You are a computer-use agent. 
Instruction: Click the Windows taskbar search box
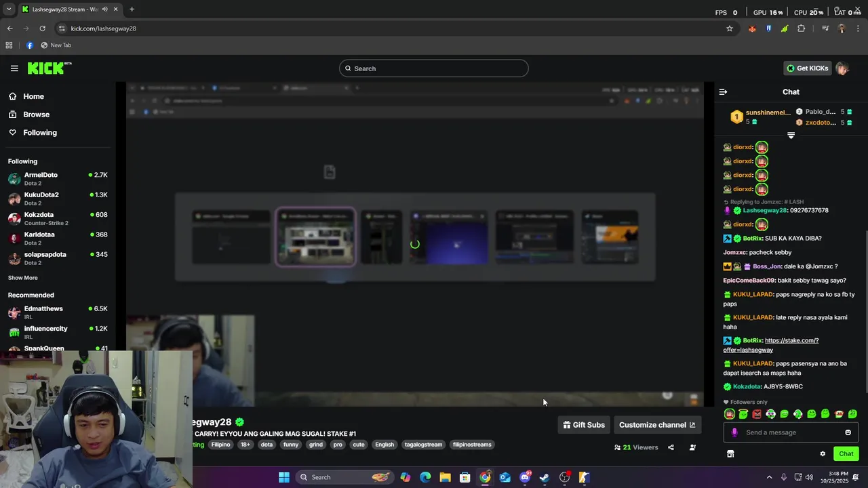[345, 477]
